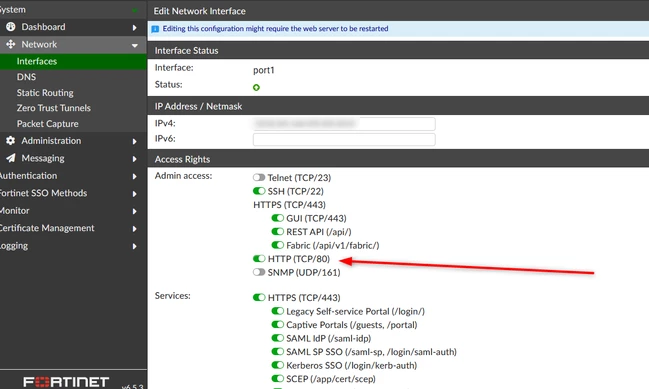Expand the Certificate Management arrow
The height and width of the screenshot is (389, 649).
pyautogui.click(x=135, y=229)
